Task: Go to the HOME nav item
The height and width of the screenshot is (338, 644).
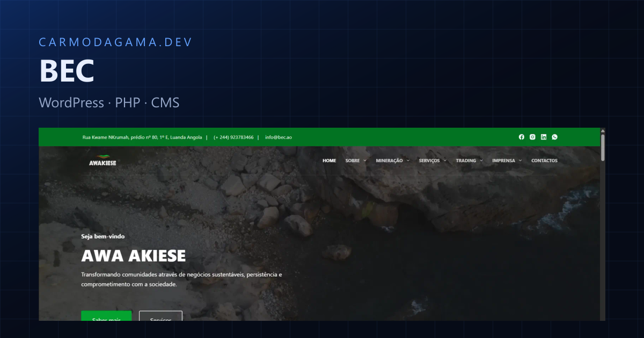Action: (x=330, y=160)
